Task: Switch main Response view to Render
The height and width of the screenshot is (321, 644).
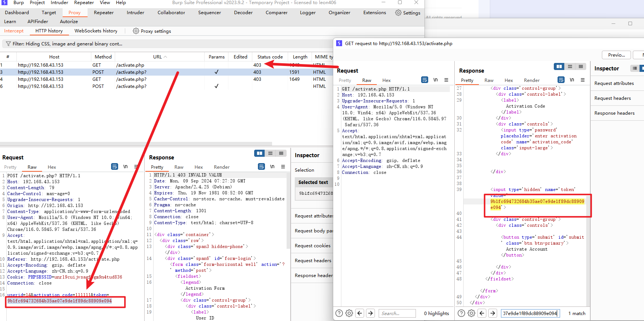Action: click(221, 167)
